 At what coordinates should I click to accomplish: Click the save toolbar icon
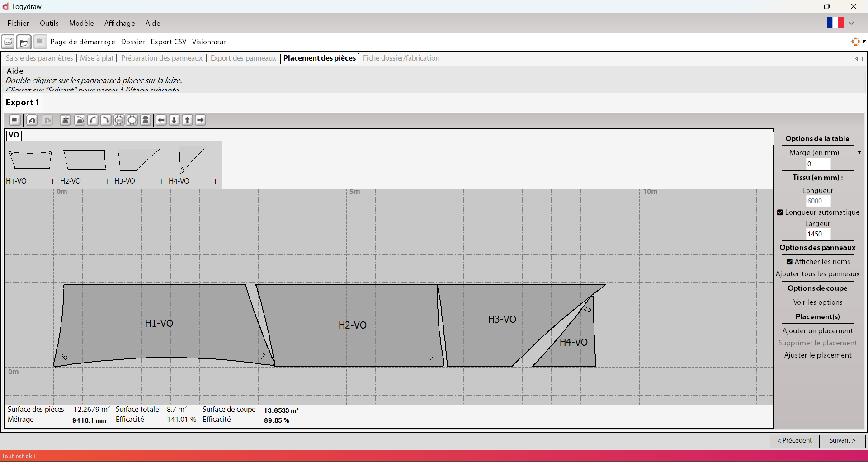pyautogui.click(x=40, y=42)
